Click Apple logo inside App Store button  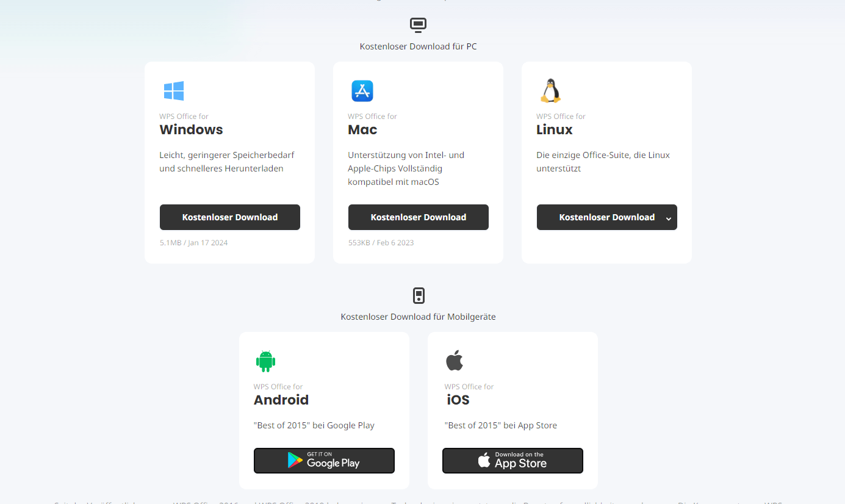(x=484, y=461)
